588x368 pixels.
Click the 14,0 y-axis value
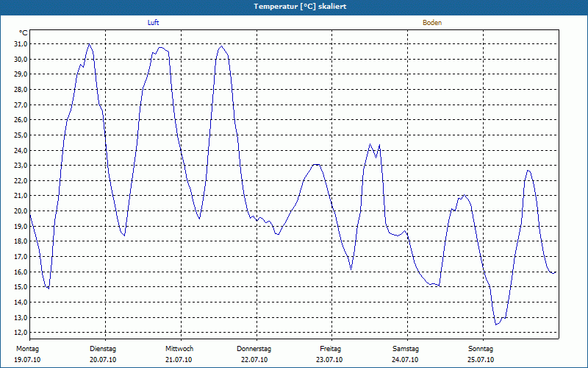click(x=21, y=302)
